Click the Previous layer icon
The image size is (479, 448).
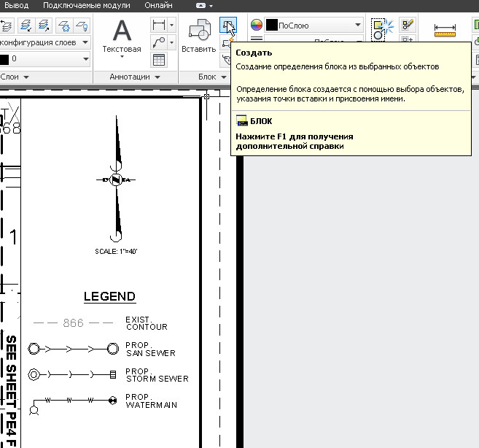[6, 26]
